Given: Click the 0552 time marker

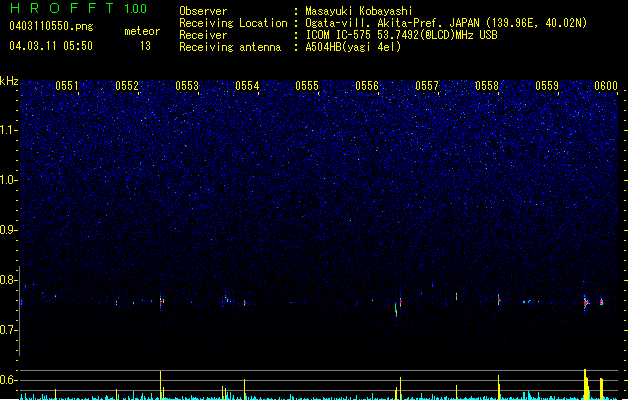Looking at the screenshot, I should pos(127,86).
